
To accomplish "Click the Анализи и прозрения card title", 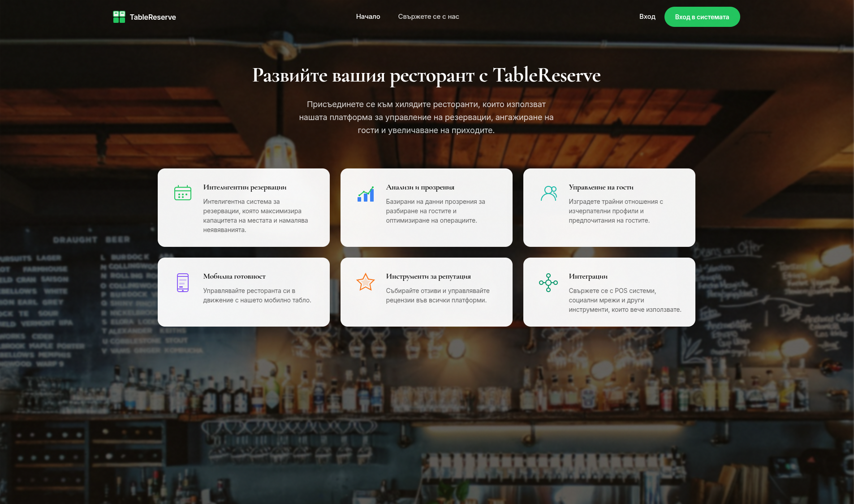I will tap(420, 187).
